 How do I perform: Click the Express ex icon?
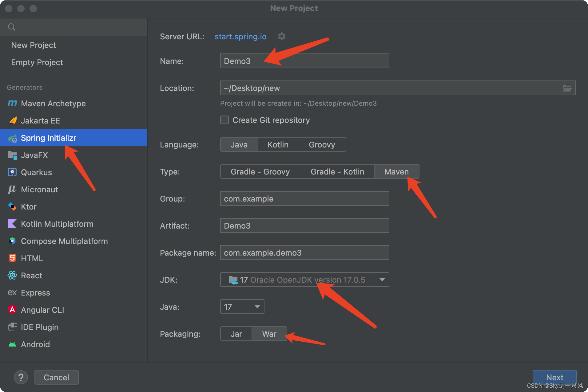point(12,293)
